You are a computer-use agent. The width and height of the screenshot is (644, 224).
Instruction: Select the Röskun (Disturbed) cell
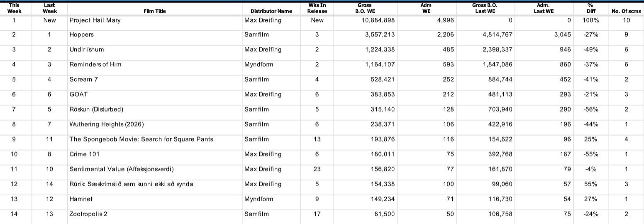pyautogui.click(x=96, y=110)
